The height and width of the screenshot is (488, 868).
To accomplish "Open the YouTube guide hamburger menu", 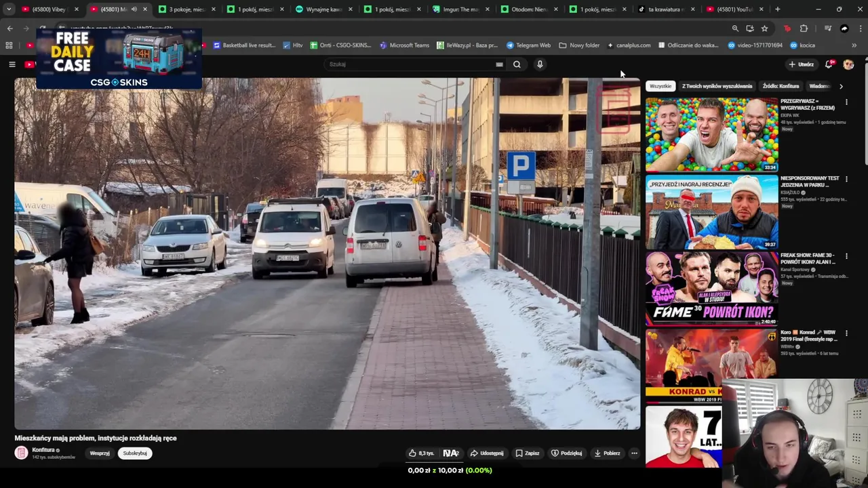I will [x=12, y=64].
